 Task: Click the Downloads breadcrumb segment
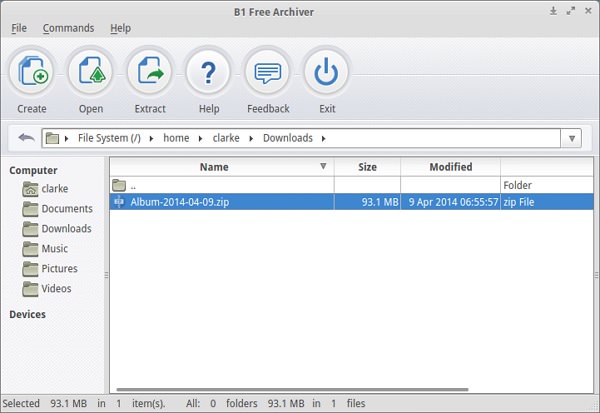click(288, 138)
